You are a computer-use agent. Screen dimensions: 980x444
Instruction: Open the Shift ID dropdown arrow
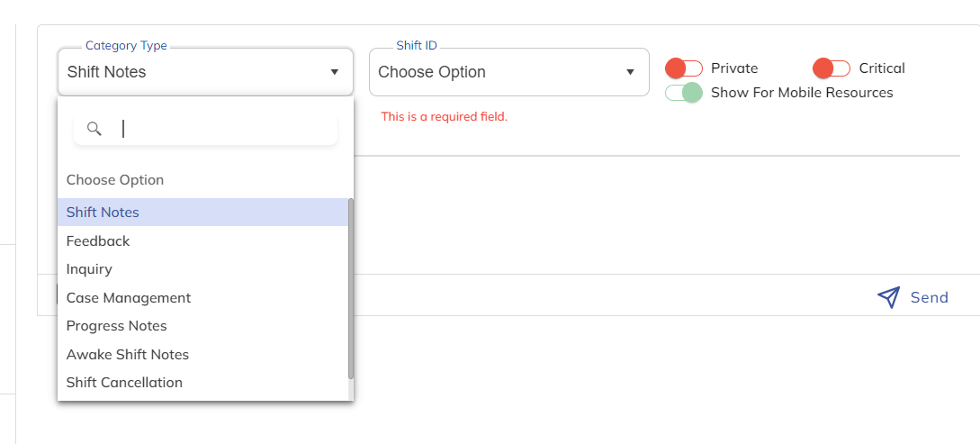click(630, 72)
